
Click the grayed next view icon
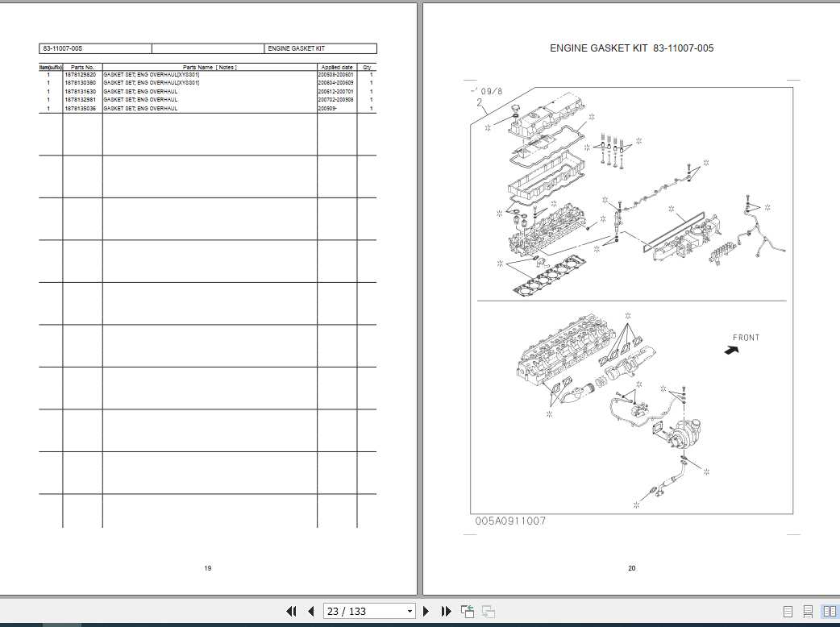click(489, 611)
